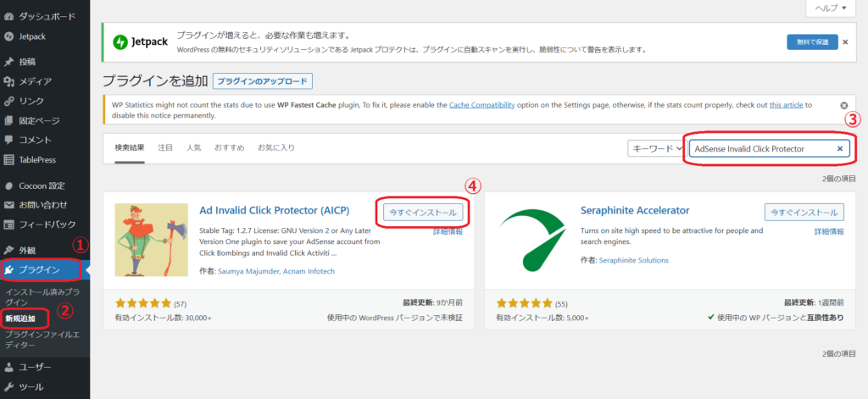Click the プラグインのアップロード button

pyautogui.click(x=263, y=81)
